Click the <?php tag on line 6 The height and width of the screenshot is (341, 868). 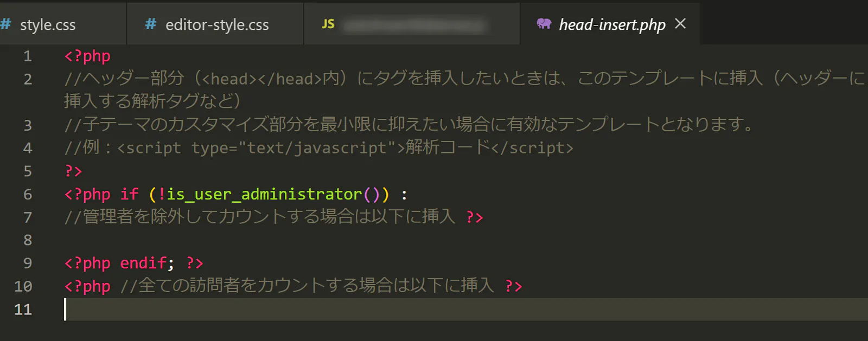click(87, 194)
